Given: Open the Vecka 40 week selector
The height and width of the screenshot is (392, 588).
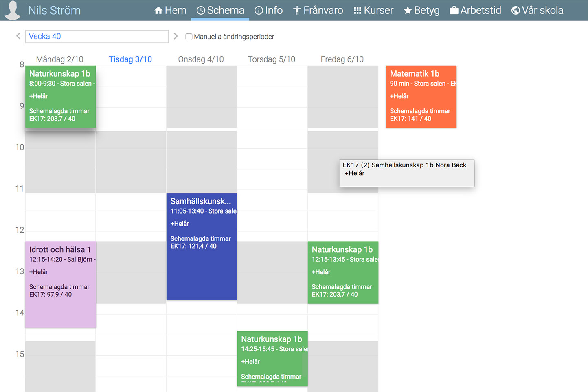Looking at the screenshot, I should (97, 36).
